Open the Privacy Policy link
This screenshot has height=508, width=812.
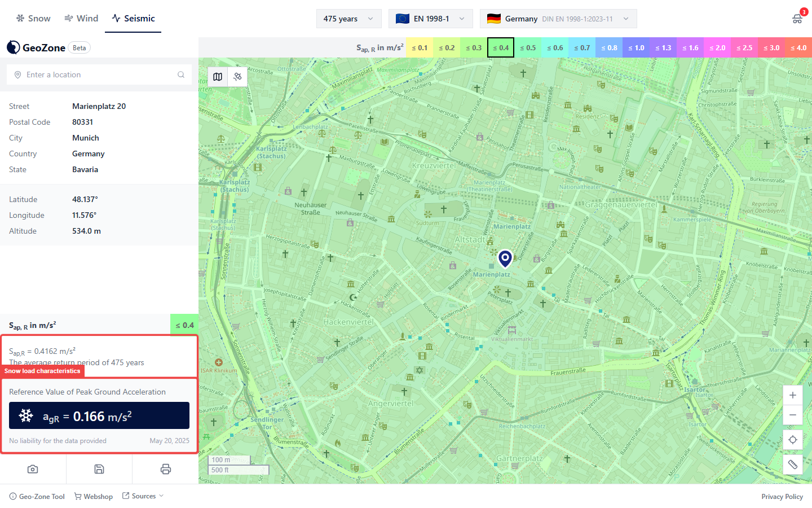[x=782, y=497]
